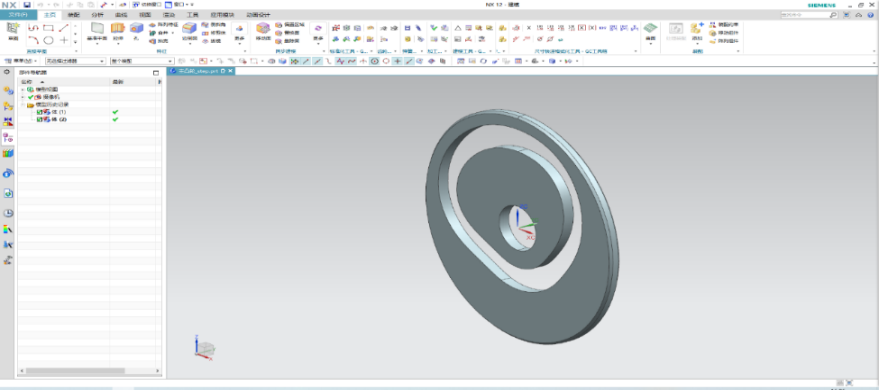Toggle the Midpoint snap option
Image resolution: width=879 pixels, height=390 pixels.
pyautogui.click(x=317, y=61)
